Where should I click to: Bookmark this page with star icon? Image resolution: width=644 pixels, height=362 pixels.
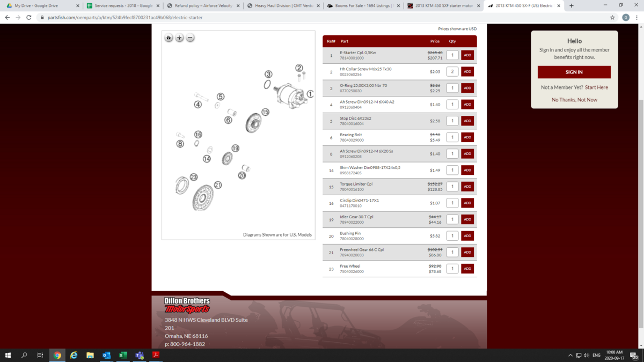tap(612, 17)
